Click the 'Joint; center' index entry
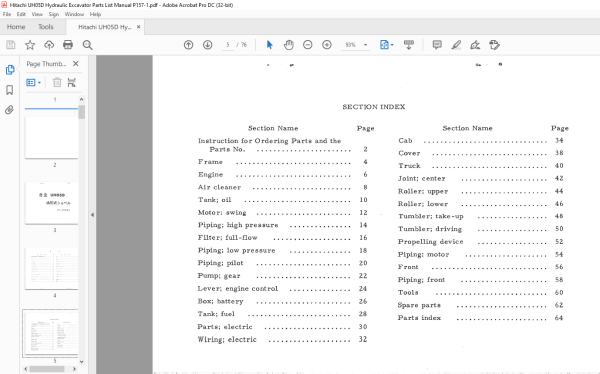600x374 pixels. pyautogui.click(x=422, y=178)
